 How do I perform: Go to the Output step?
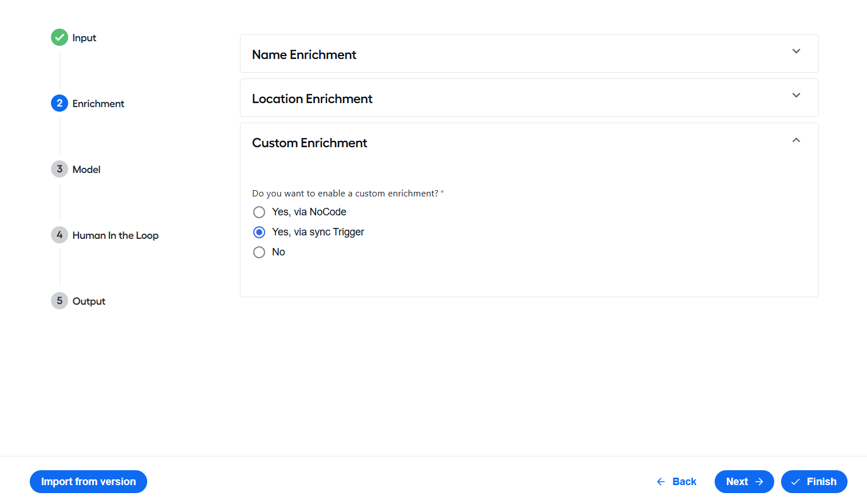pyautogui.click(x=89, y=301)
